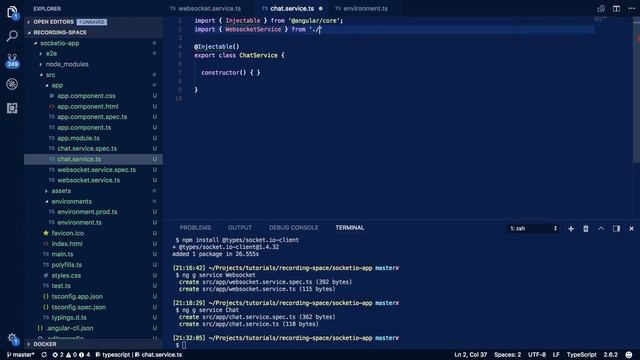Click Spaces: 2 indentation setting

tap(507, 355)
